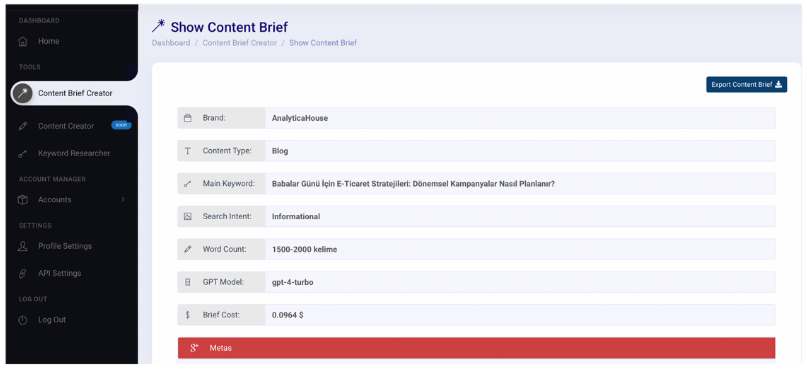Image resolution: width=807 pixels, height=372 pixels.
Task: Open Keyword Researcher from the sidebar
Action: coord(74,153)
